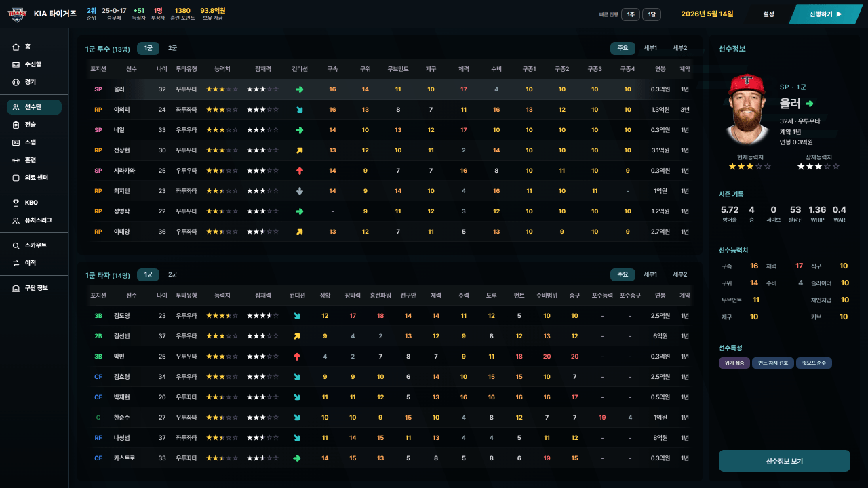This screenshot has width=868, height=488.
Task: Sort batters by 장타력 column header
Action: [x=353, y=296]
